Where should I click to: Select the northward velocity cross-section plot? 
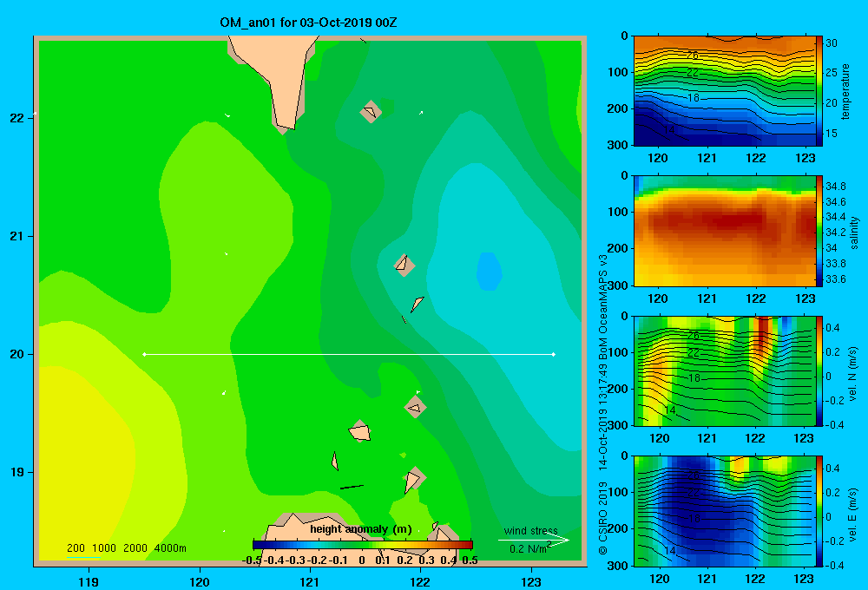724,370
